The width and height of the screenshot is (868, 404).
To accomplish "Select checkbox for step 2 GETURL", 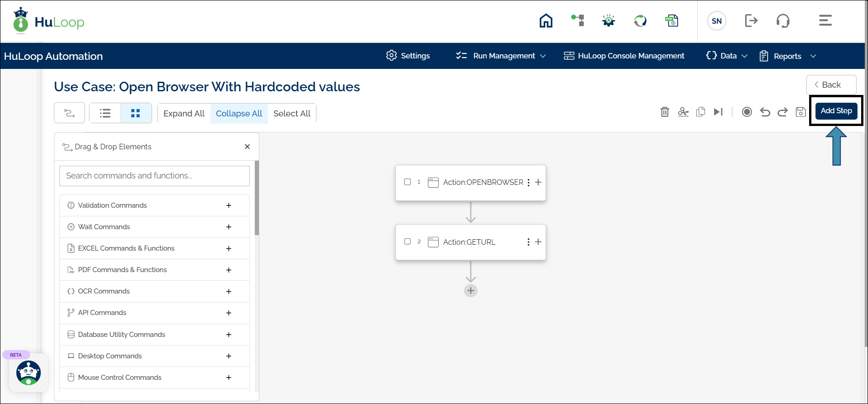I will [x=407, y=241].
